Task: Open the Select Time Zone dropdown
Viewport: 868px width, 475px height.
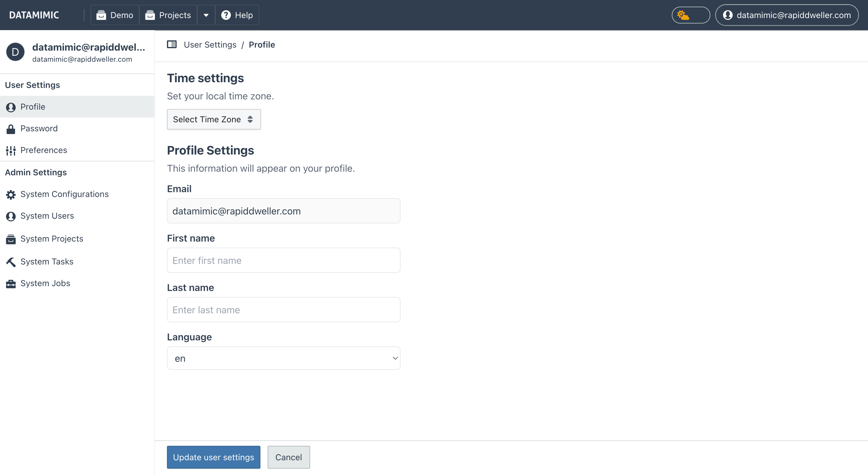Action: 214,119
